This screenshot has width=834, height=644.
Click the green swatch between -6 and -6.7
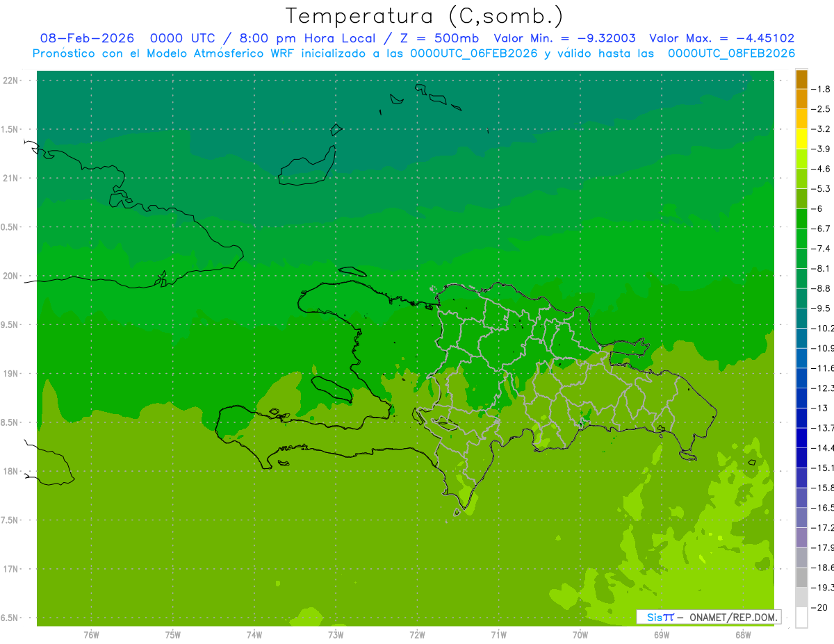(x=801, y=219)
